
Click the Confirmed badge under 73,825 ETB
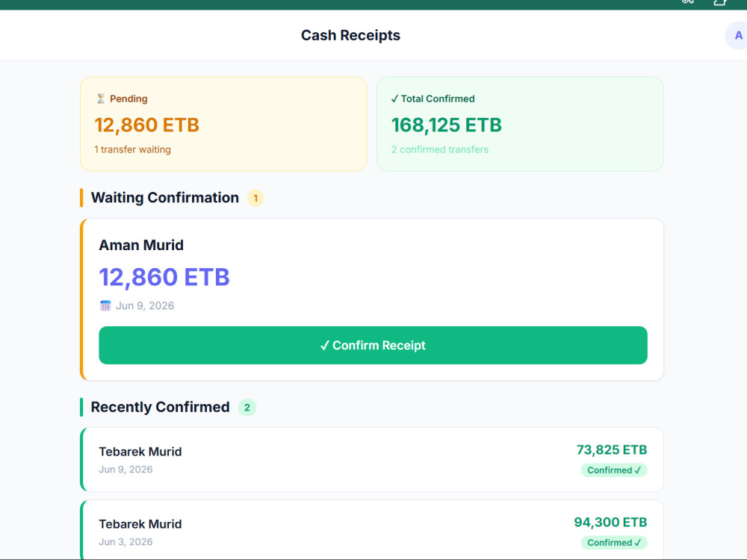(x=613, y=470)
